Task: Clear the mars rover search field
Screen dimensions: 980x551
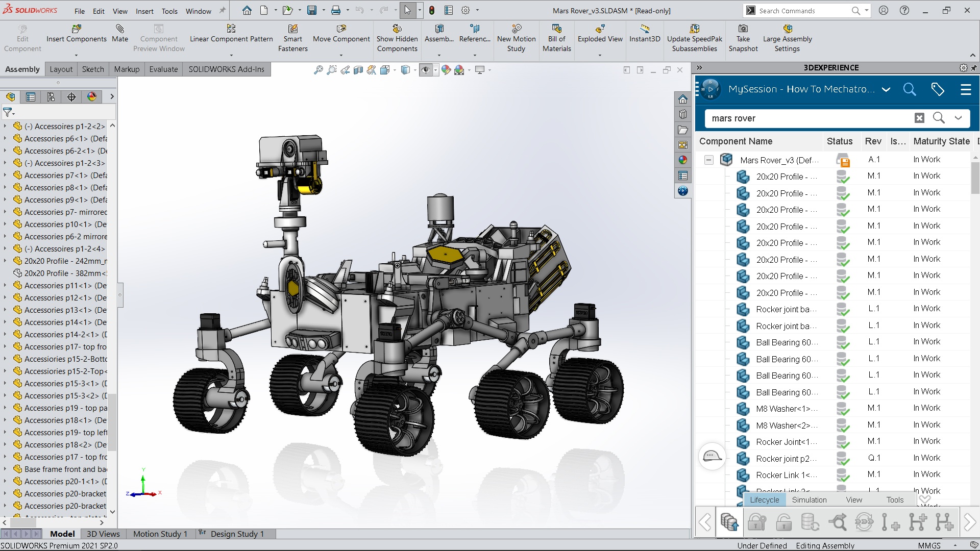Action: coord(919,118)
